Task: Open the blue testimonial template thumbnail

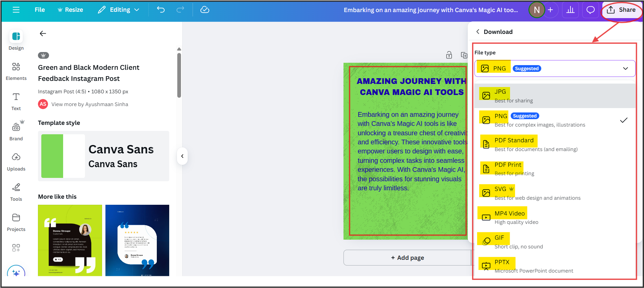Action: 137,240
